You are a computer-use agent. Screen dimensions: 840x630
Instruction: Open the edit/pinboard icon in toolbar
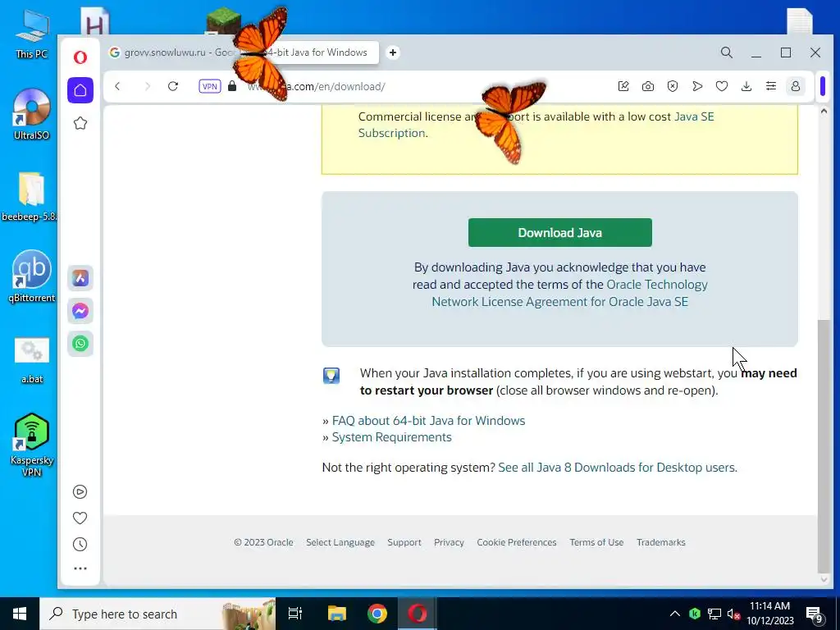(x=623, y=86)
